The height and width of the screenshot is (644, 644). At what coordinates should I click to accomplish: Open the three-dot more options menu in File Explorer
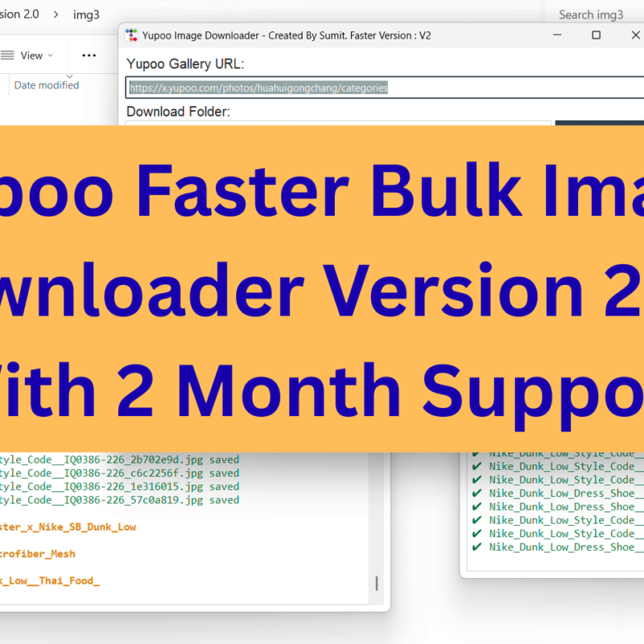tap(89, 56)
